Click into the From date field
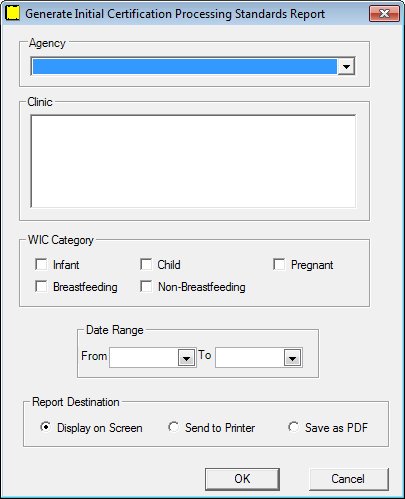405x499 pixels. point(144,358)
